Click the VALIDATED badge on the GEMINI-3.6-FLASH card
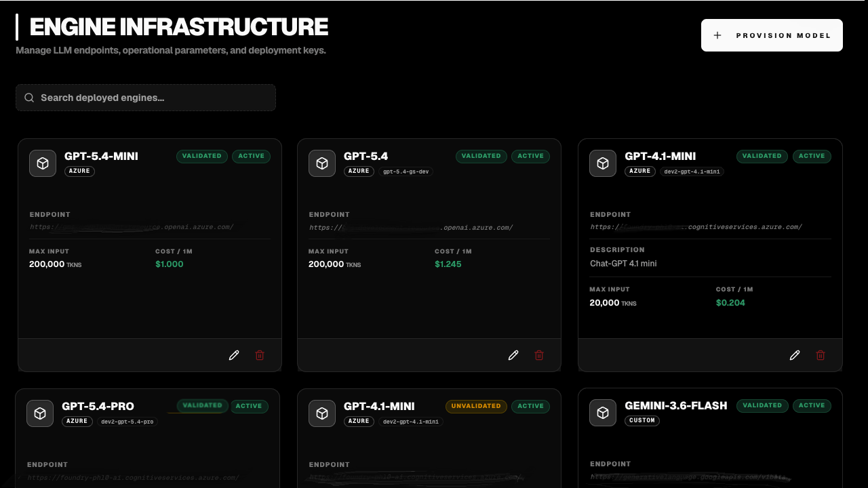 point(762,405)
